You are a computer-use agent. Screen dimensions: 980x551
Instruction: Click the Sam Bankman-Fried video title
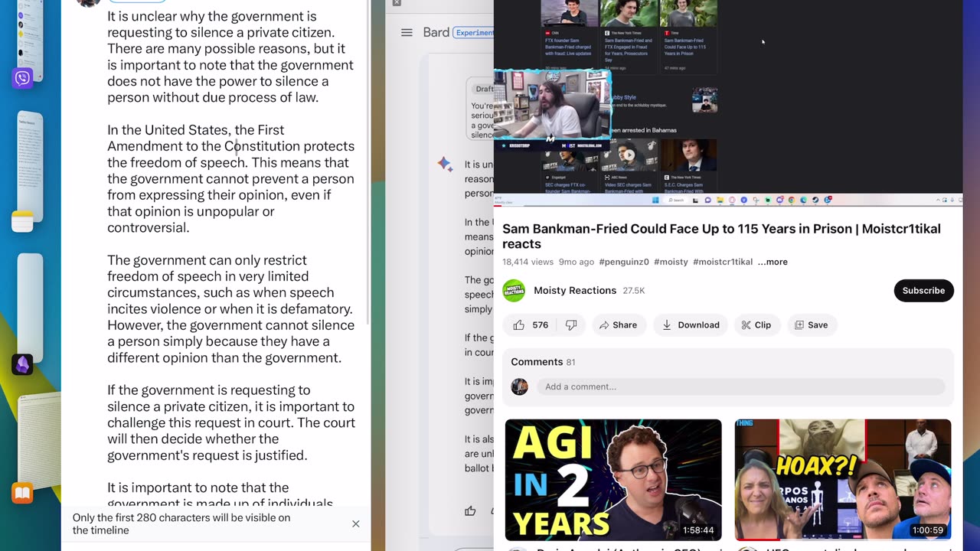(x=721, y=236)
